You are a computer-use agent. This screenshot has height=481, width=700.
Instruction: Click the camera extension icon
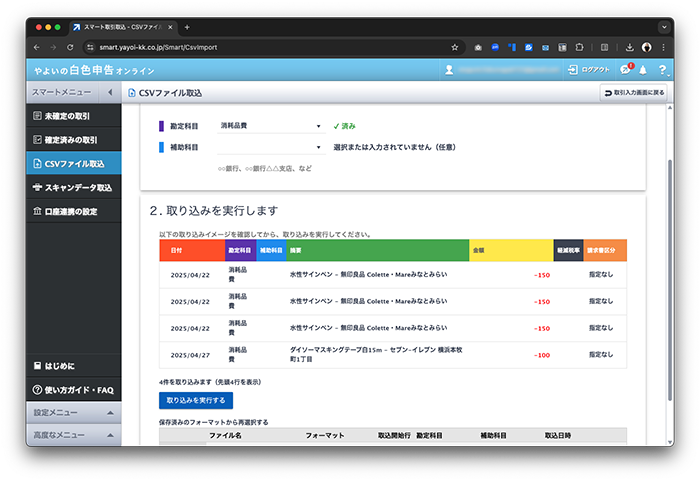point(478,47)
